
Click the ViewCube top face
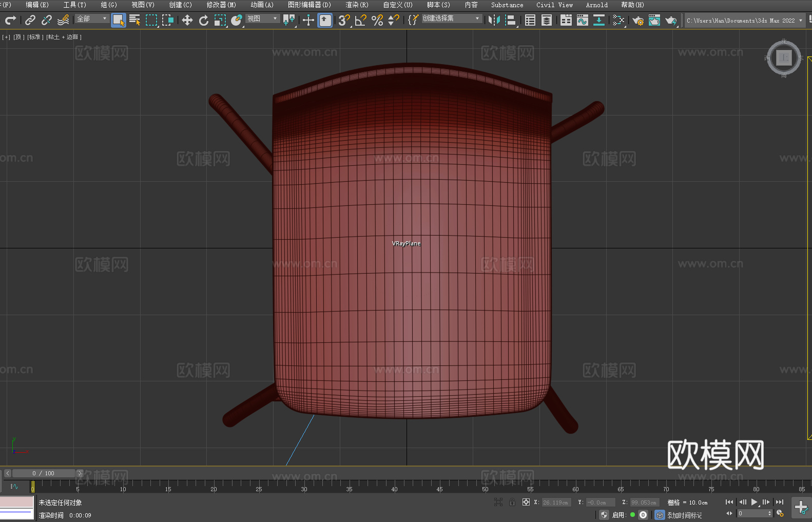784,57
